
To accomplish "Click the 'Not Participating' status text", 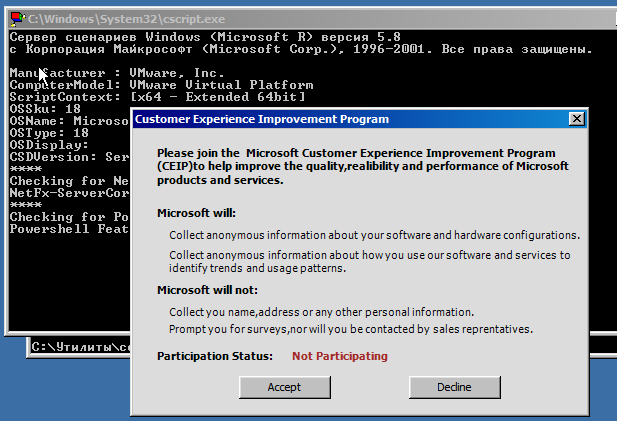I will pyautogui.click(x=340, y=356).
